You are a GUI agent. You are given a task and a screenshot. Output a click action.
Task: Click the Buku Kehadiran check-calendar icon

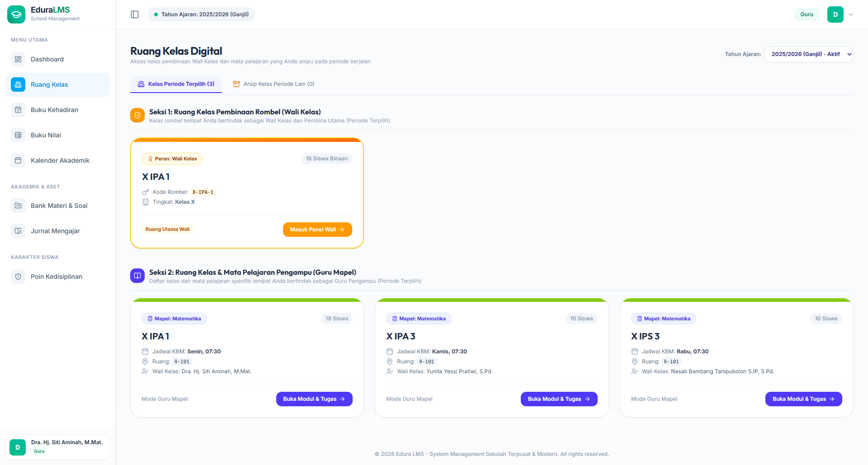(18, 110)
